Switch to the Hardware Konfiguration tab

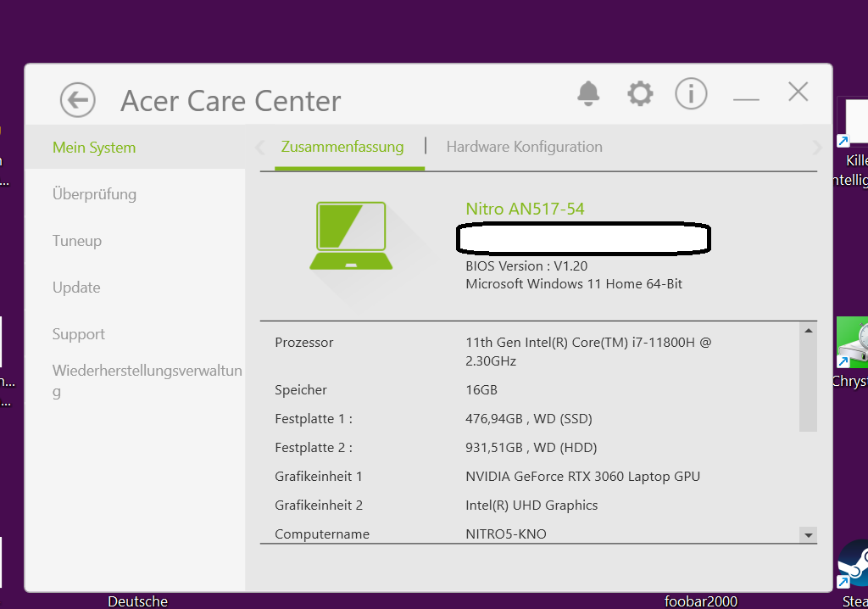coord(524,147)
